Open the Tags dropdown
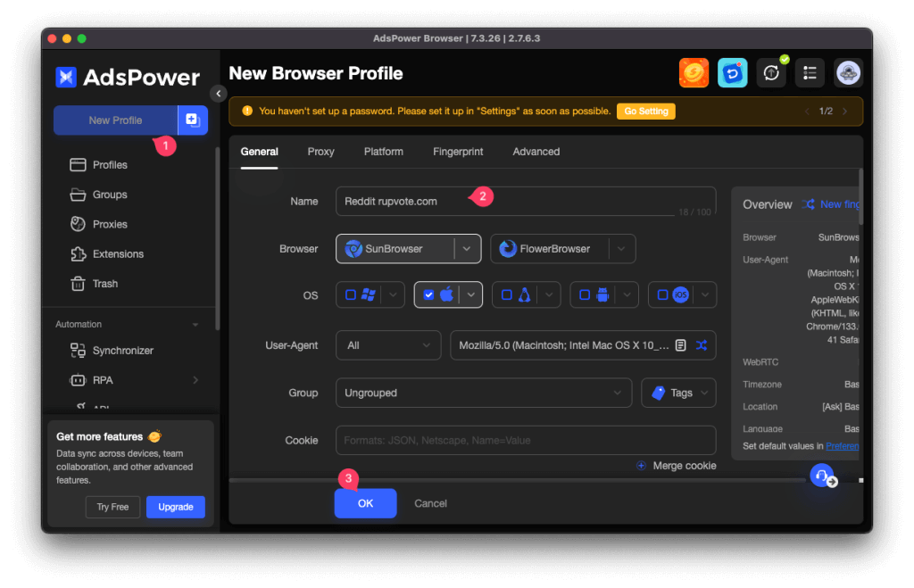 678,393
